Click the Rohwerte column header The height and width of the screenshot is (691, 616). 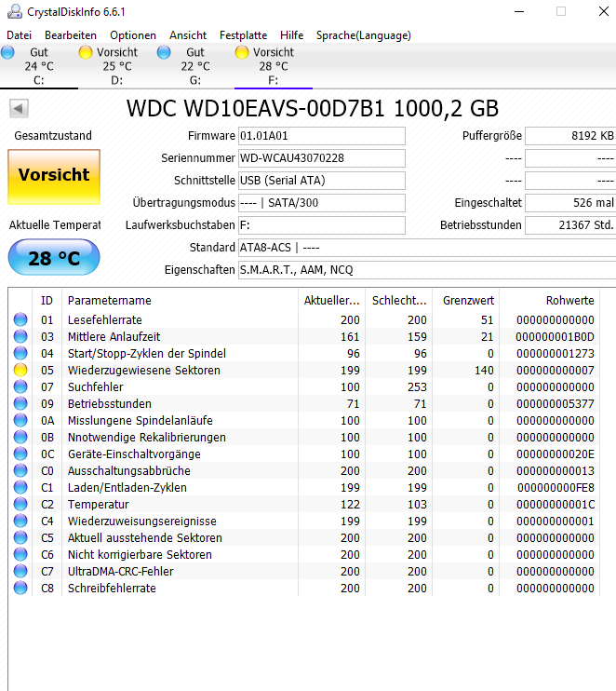pyautogui.click(x=550, y=301)
